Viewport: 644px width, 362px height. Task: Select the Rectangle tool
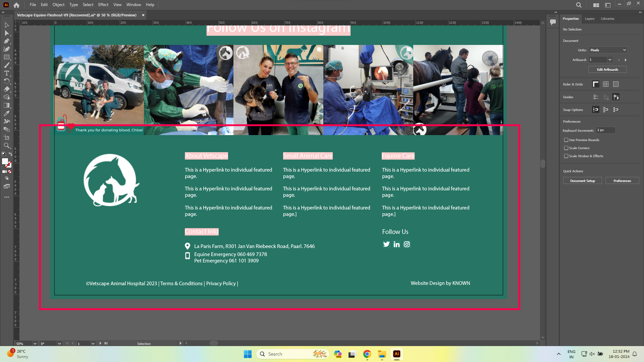[x=6, y=57]
